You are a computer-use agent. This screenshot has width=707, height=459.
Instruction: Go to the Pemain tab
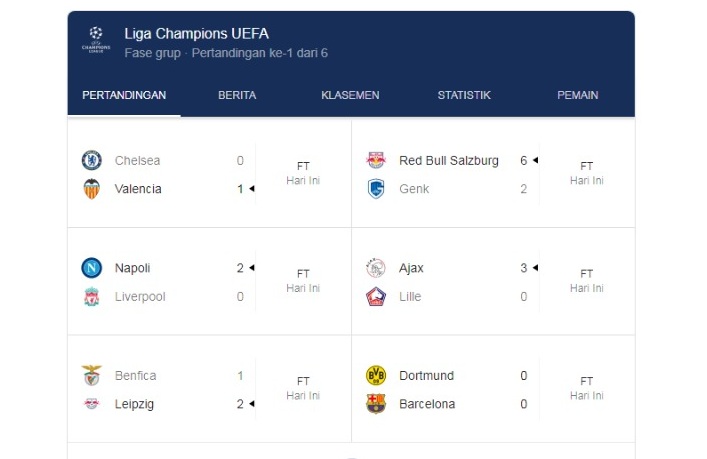(578, 96)
